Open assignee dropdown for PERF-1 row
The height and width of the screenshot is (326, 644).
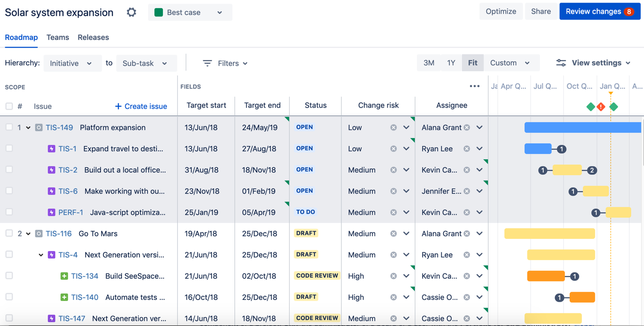pyautogui.click(x=480, y=212)
